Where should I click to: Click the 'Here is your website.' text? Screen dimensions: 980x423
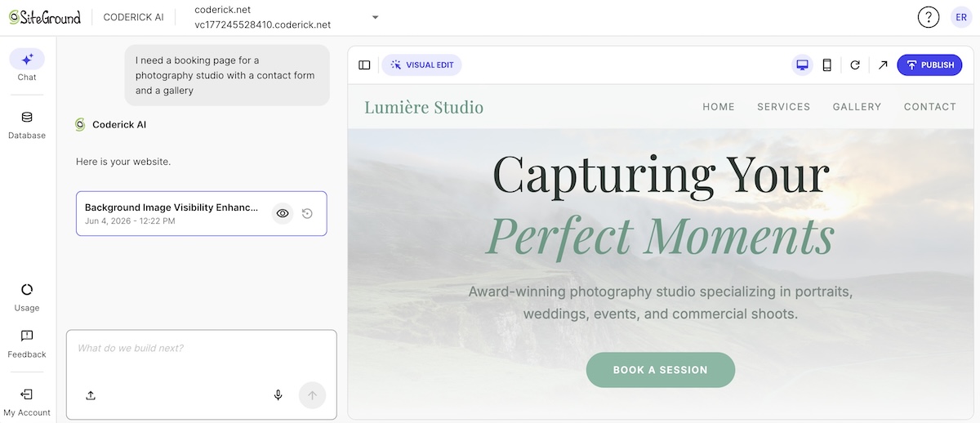123,162
